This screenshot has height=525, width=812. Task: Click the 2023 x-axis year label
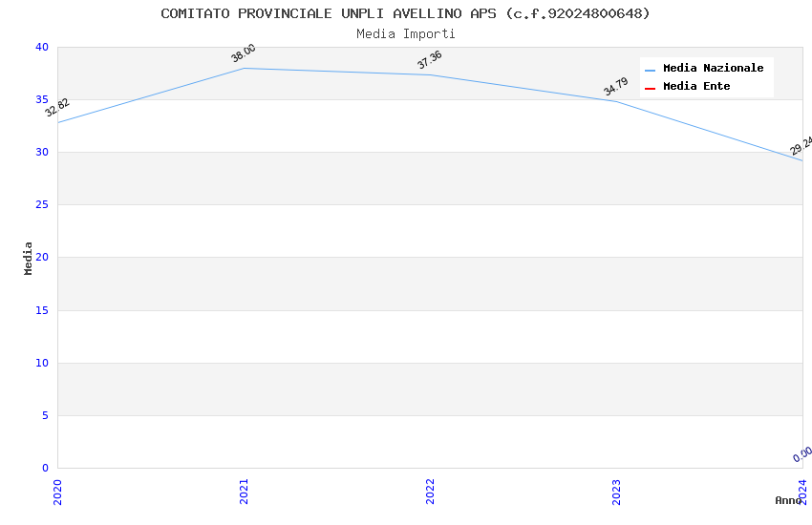click(x=616, y=492)
